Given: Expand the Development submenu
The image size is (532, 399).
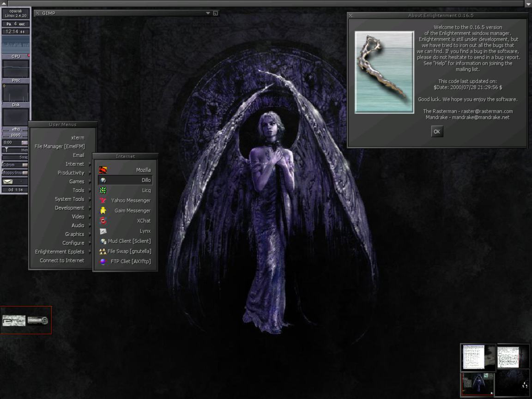Looking at the screenshot, I should point(90,208).
